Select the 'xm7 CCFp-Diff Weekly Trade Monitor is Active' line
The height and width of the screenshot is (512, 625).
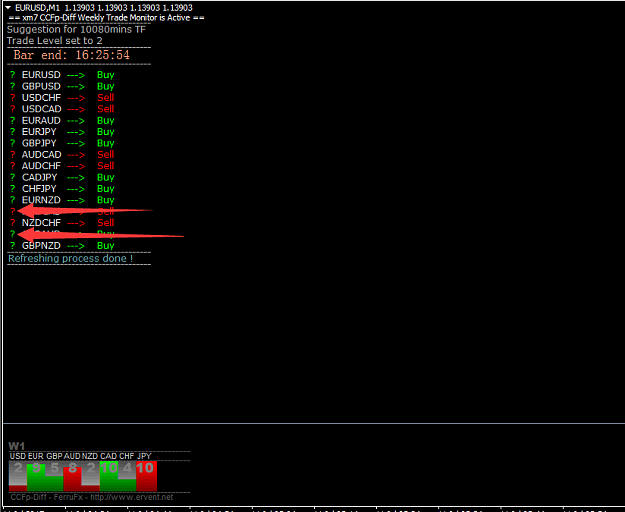[106, 18]
